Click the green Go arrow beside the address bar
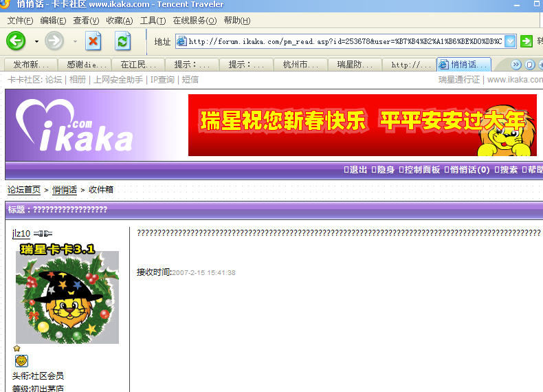543x392 pixels. tap(527, 41)
